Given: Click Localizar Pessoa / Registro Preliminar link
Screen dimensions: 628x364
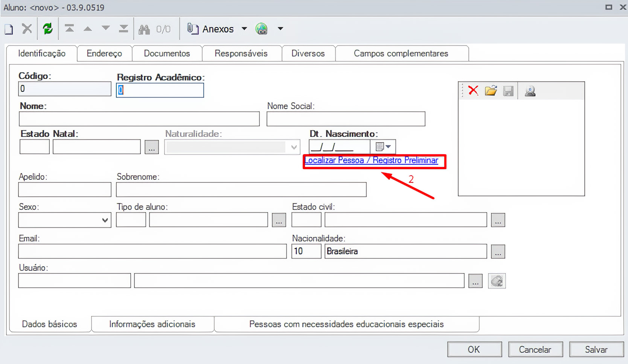Looking at the screenshot, I should tap(371, 161).
